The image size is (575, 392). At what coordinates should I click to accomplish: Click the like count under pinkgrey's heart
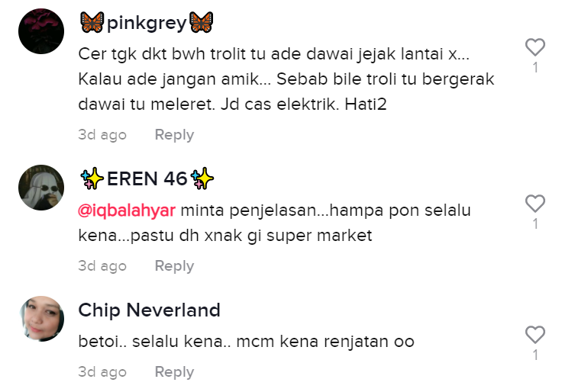click(535, 67)
